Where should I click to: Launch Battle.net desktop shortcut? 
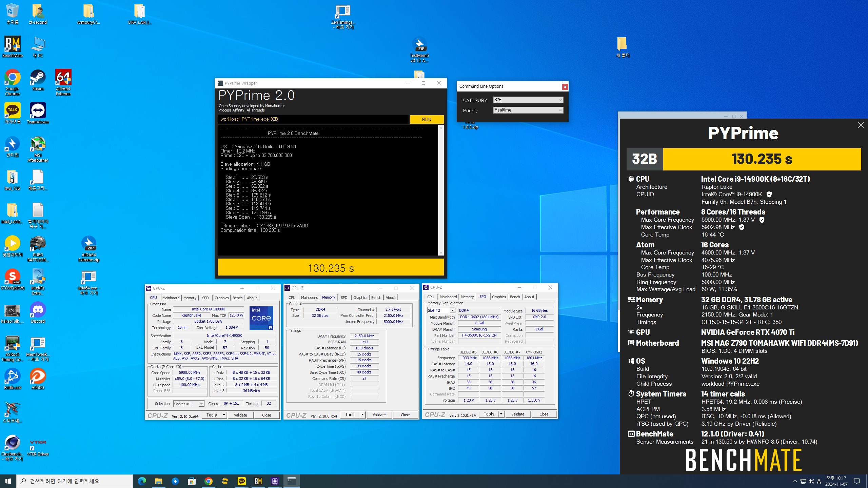tap(13, 379)
